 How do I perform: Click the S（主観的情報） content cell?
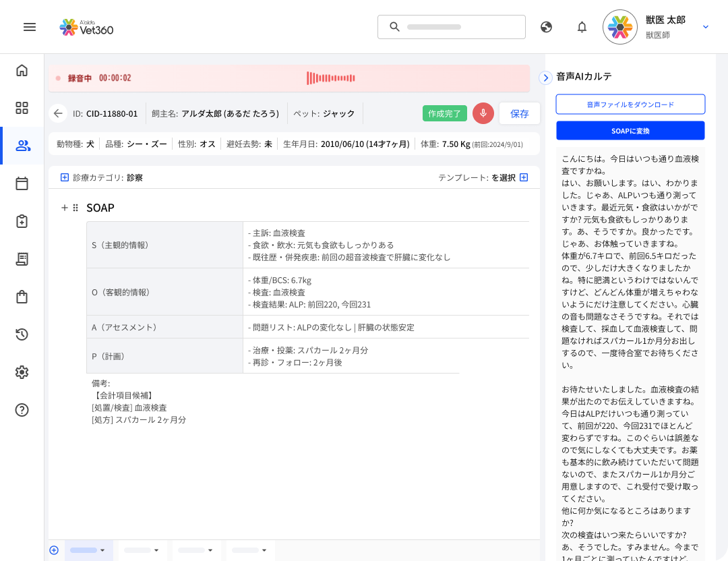(386, 245)
